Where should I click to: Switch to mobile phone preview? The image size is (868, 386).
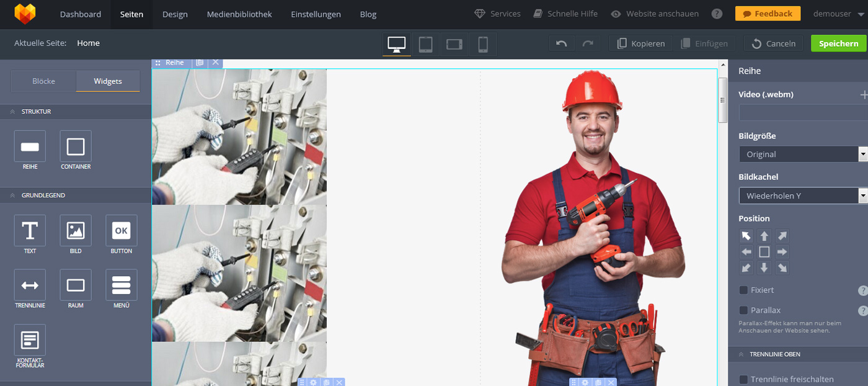tap(483, 44)
